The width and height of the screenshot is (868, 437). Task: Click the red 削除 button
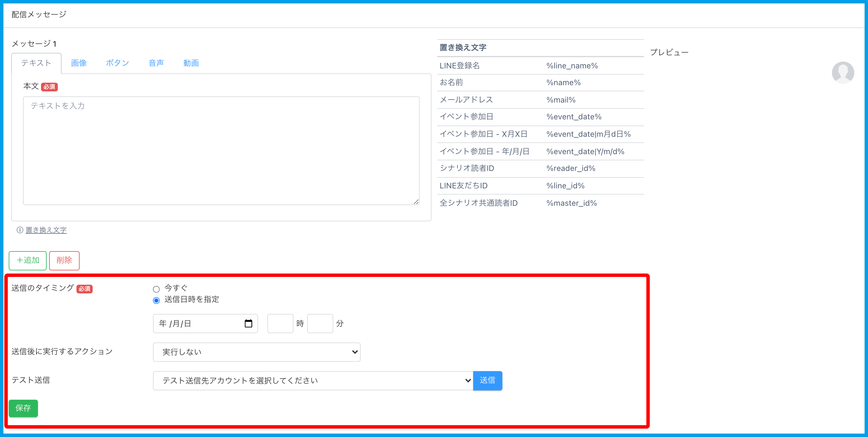(64, 260)
